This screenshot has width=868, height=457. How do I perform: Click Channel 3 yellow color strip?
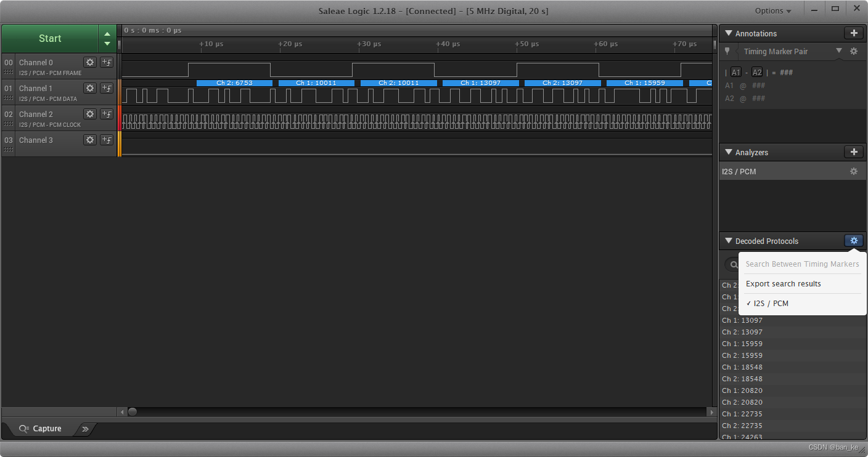tap(120, 143)
